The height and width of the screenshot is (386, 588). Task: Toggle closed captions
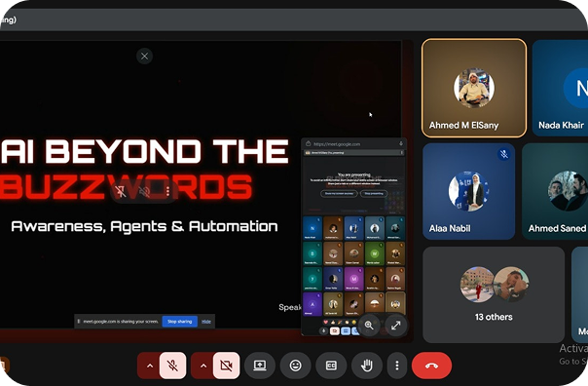tap(331, 366)
